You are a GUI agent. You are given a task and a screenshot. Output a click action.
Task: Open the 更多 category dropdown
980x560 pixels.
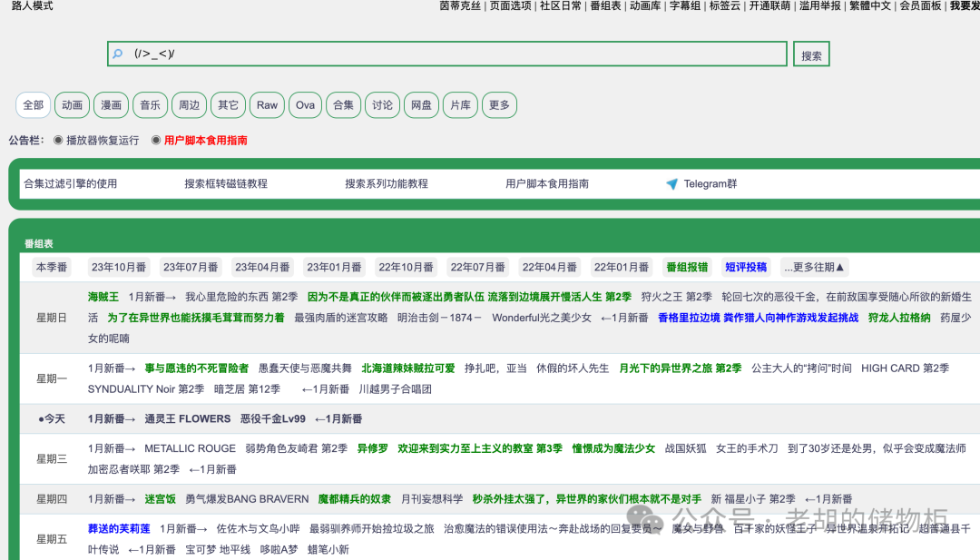coord(499,104)
